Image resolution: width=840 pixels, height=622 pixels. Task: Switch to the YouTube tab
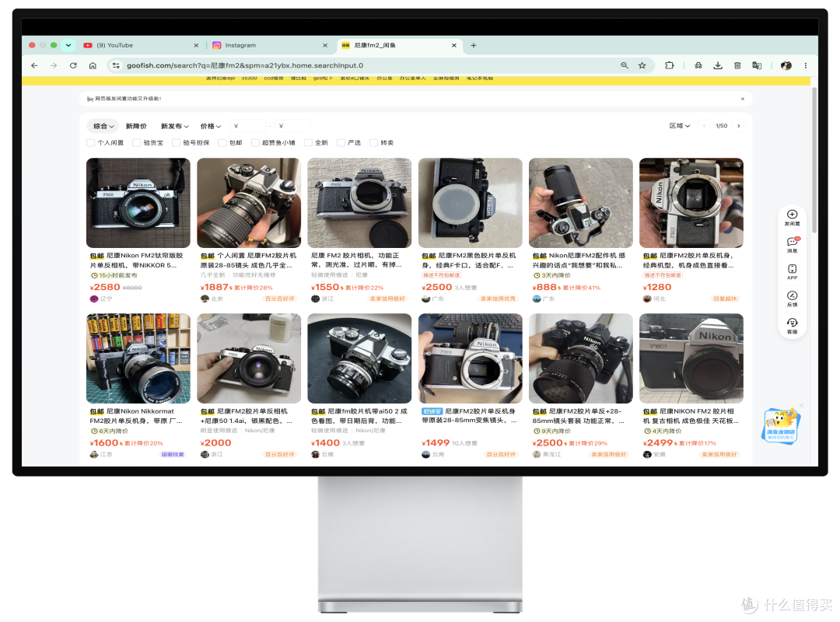click(139, 46)
